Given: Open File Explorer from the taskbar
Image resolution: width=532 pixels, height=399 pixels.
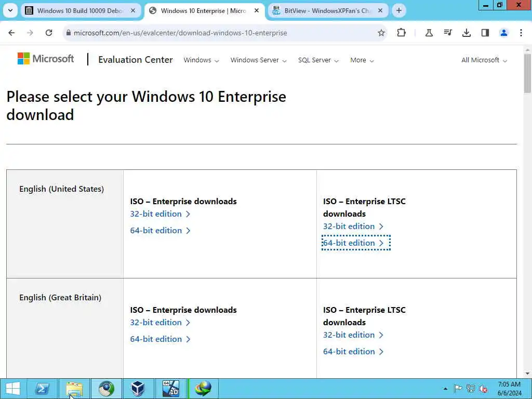Looking at the screenshot, I should 74,389.
